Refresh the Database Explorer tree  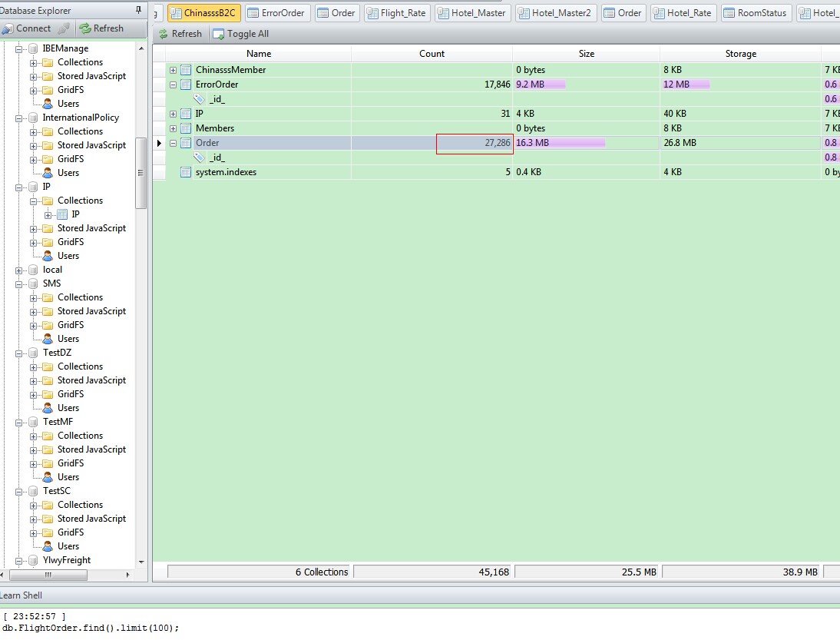tap(101, 28)
